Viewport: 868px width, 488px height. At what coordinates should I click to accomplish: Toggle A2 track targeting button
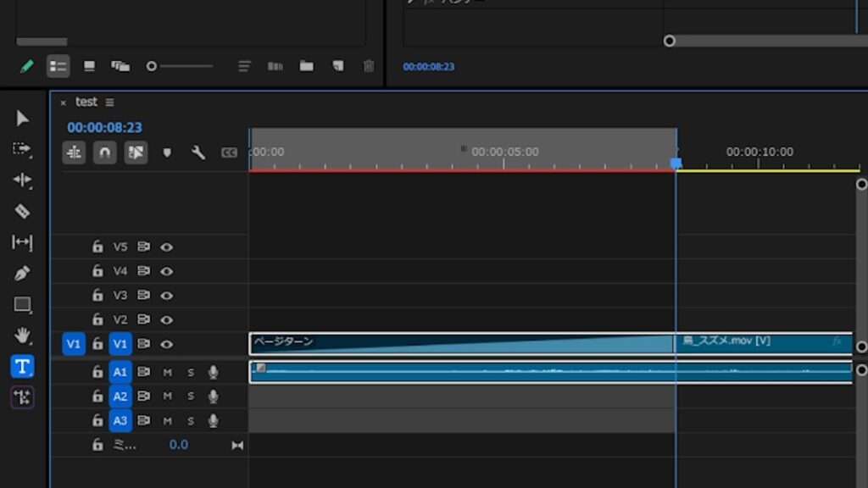120,396
